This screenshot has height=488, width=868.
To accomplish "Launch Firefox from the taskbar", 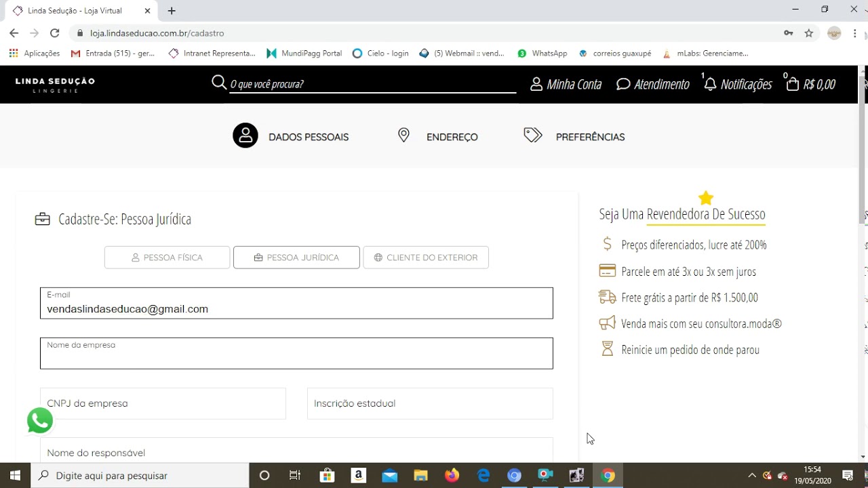I will pyautogui.click(x=452, y=475).
